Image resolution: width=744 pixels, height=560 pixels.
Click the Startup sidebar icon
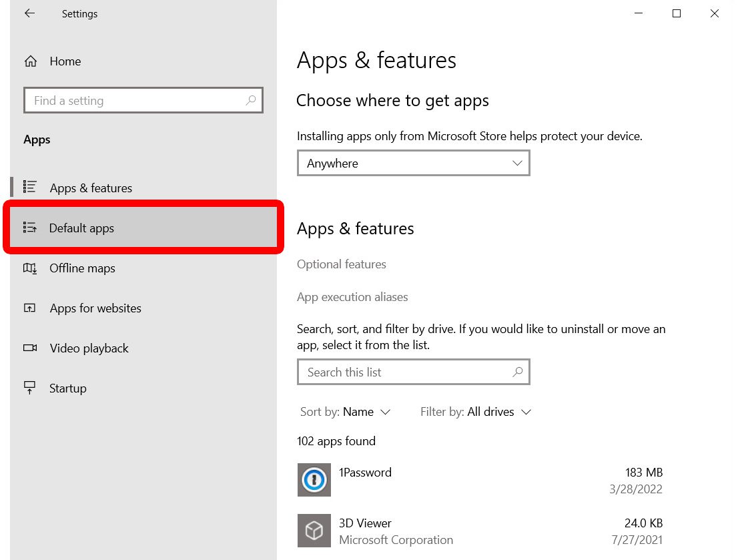(31, 388)
